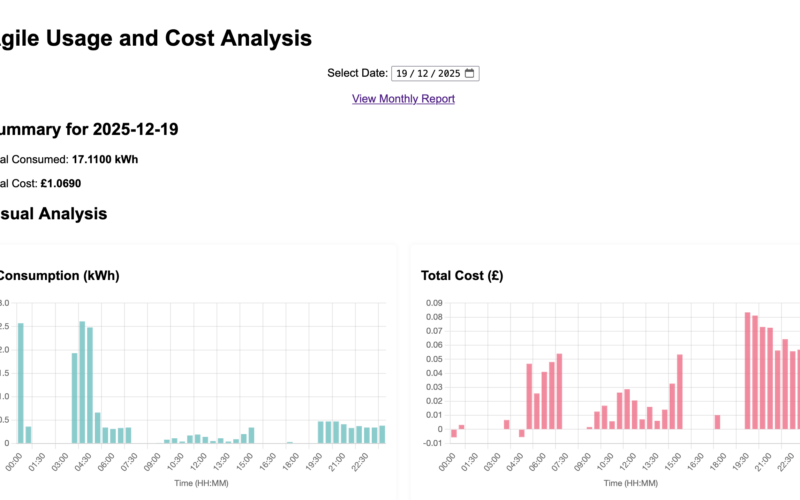Image resolution: width=800 pixels, height=500 pixels.
Task: Select the year 2025 in date field
Action: [447, 73]
